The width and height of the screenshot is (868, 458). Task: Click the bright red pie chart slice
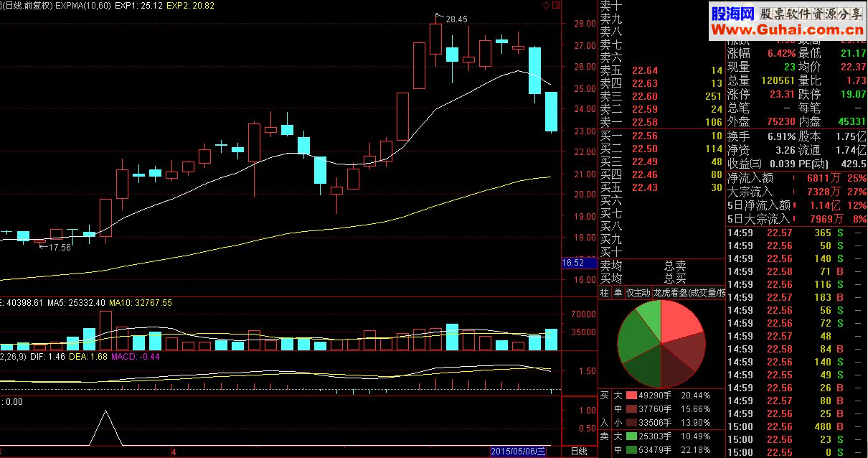coord(677,323)
